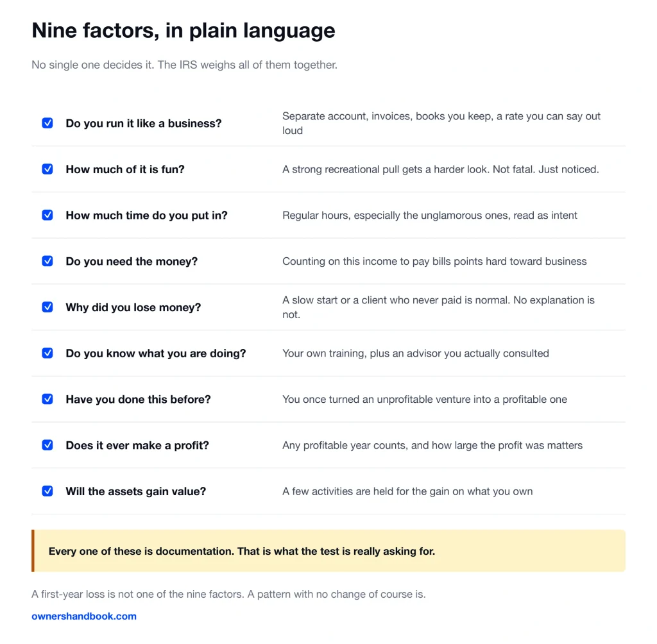The width and height of the screenshot is (657, 644).
Task: Uncheck the "Do you run it like a business?" checkbox
Action: (47, 123)
